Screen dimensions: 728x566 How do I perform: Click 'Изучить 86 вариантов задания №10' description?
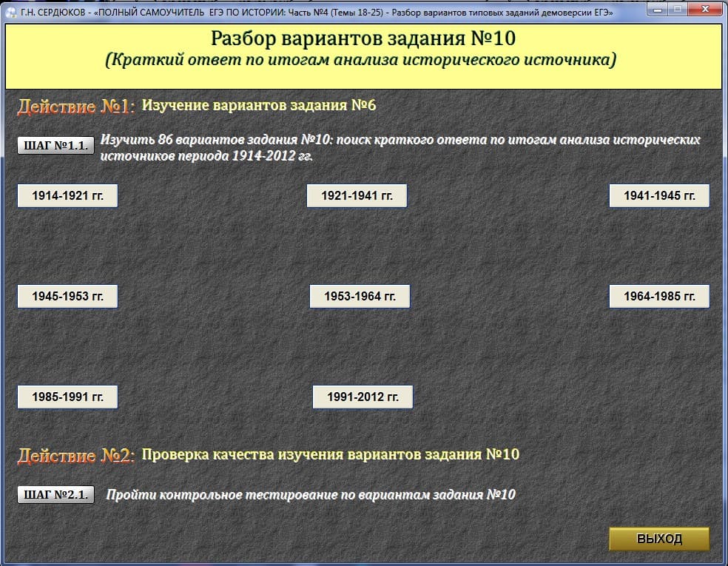coord(400,147)
